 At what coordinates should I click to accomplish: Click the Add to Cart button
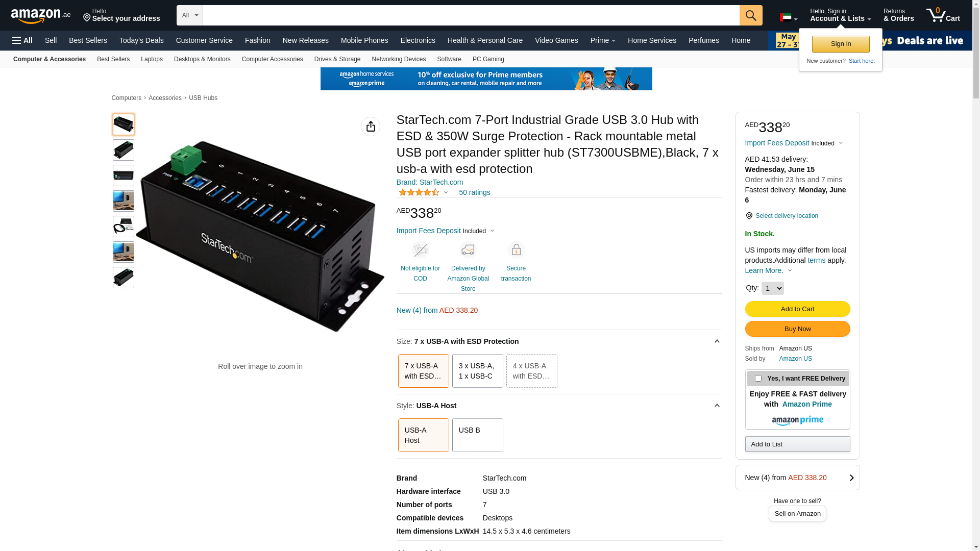click(x=797, y=309)
